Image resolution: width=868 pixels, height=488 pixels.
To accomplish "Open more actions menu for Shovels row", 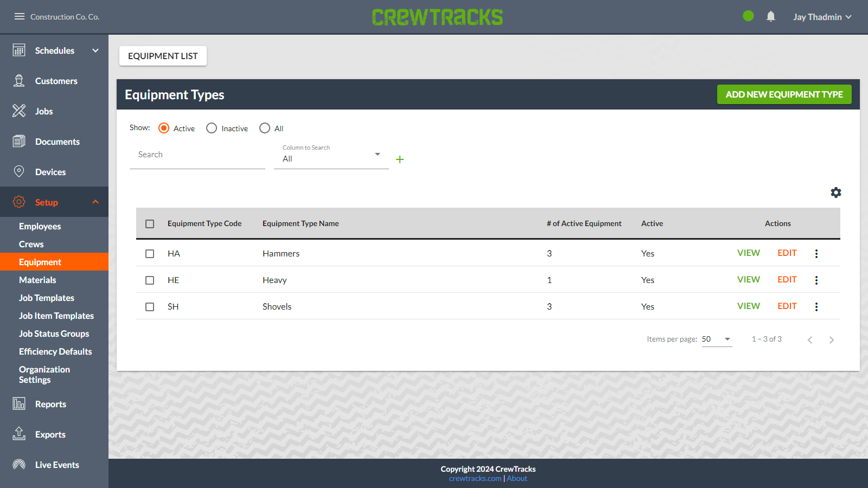I will point(816,306).
